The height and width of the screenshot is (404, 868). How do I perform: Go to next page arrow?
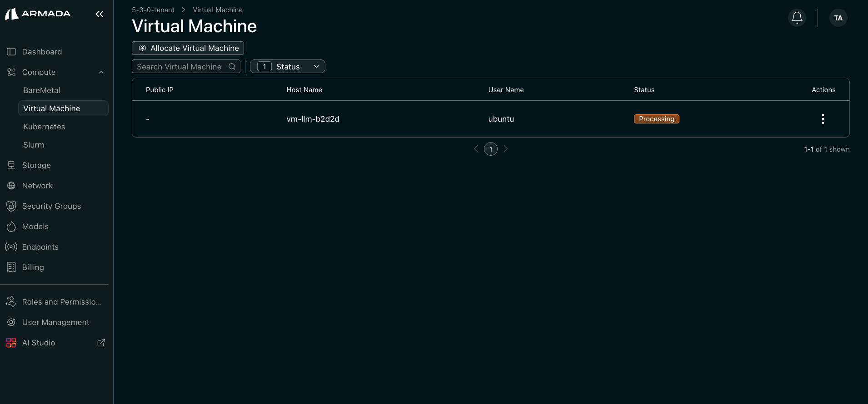(x=505, y=149)
